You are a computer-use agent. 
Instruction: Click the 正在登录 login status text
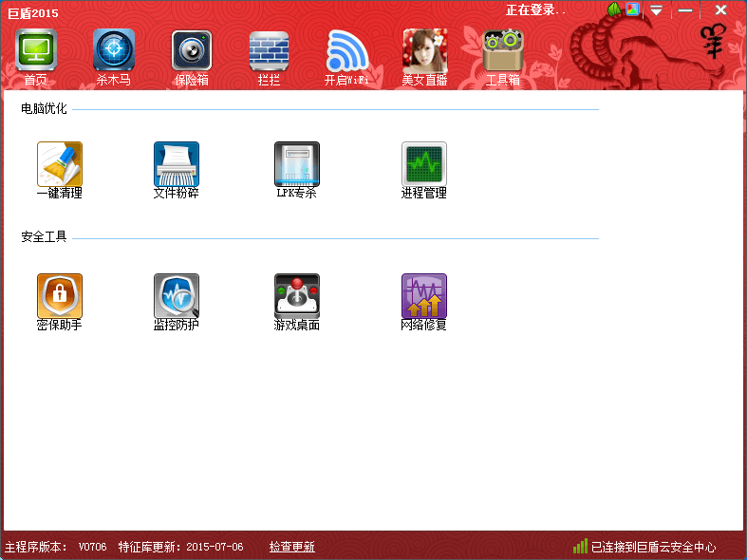click(536, 10)
